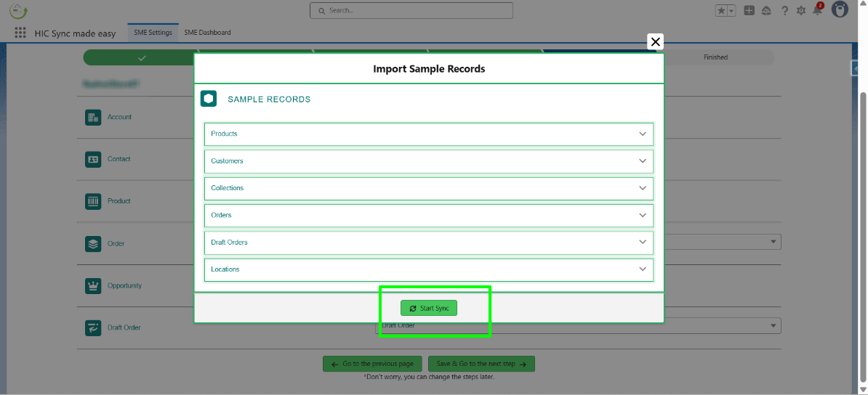Close the Import Sample Records dialog

point(655,42)
